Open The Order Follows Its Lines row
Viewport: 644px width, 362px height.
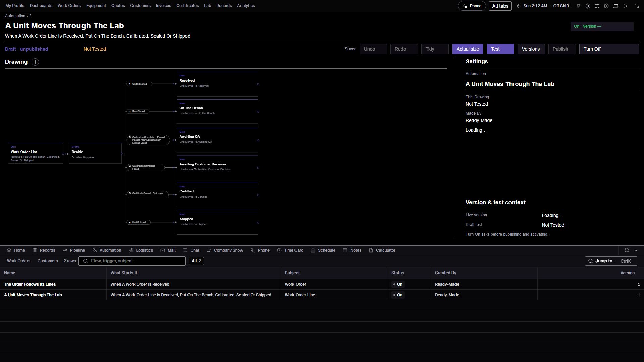[x=322, y=284]
